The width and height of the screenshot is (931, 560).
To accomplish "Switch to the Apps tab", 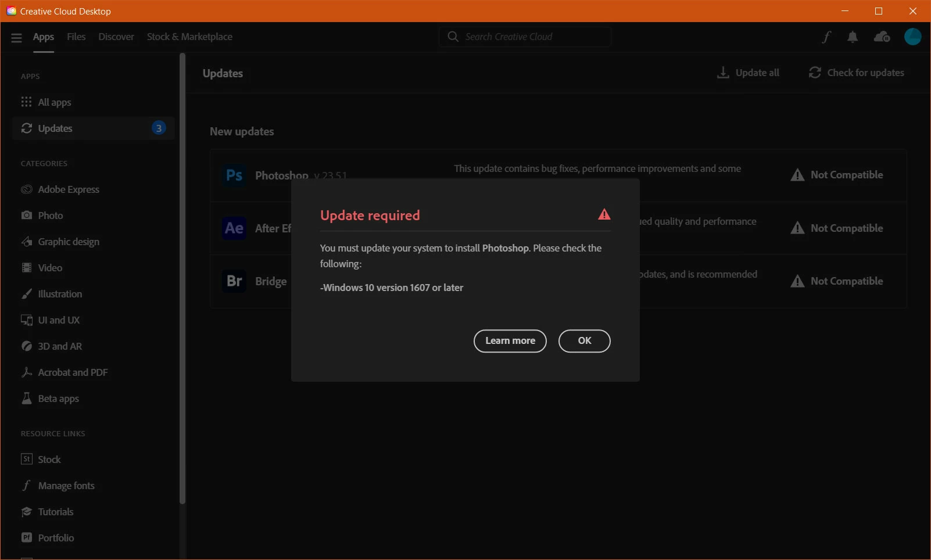I will [44, 37].
